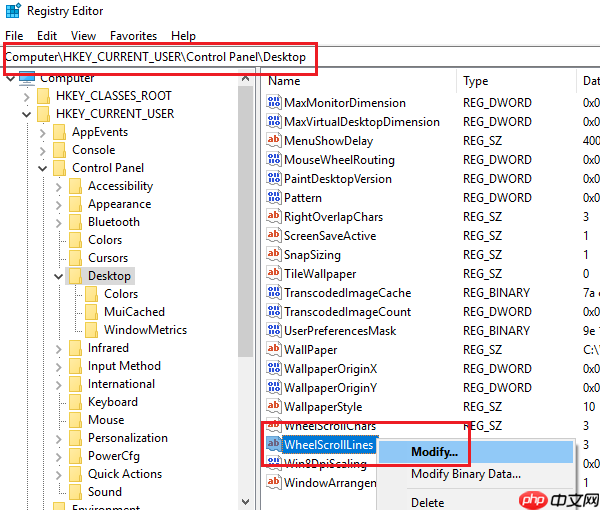Click the MaxVirtualDesktopDimension value icon
Viewport: 600px width, 510px height.
tap(274, 121)
